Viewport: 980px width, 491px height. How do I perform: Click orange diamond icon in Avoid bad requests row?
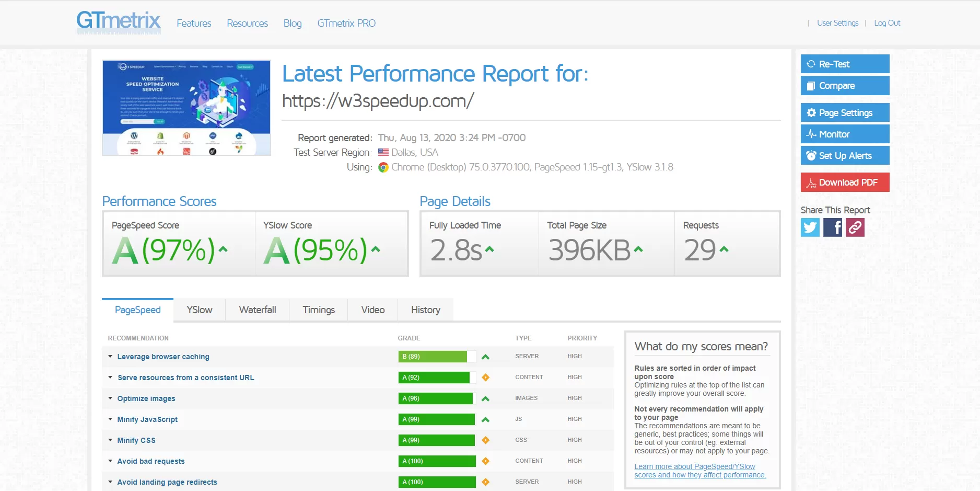(485, 461)
